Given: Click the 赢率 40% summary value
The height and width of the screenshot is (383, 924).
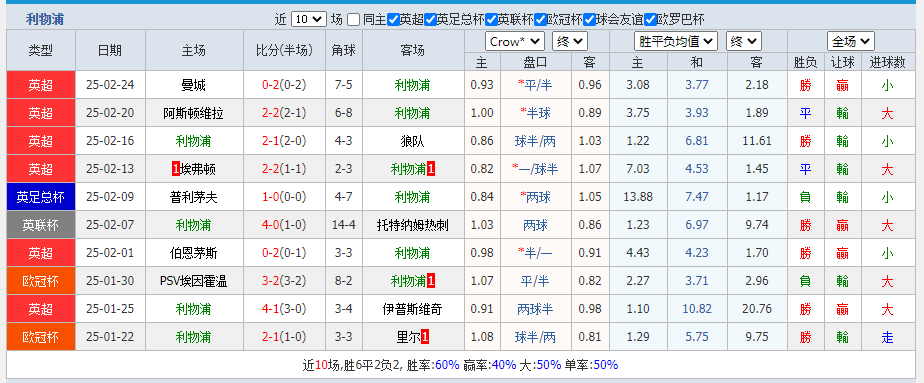Looking at the screenshot, I should coord(504,365).
